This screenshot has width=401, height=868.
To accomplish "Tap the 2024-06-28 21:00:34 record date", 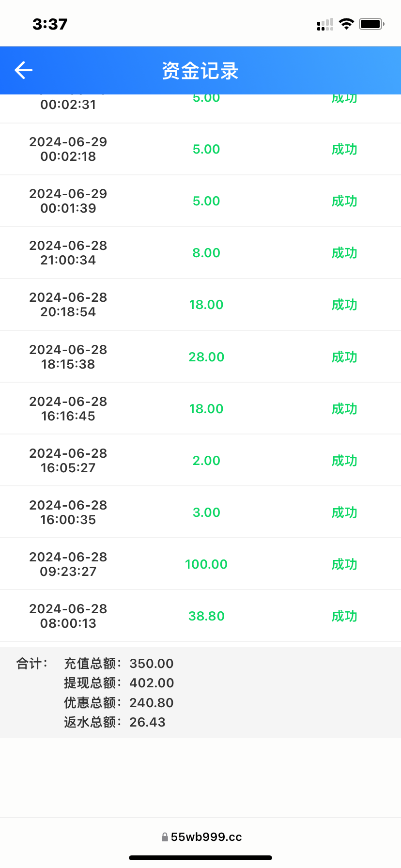I will tap(68, 253).
